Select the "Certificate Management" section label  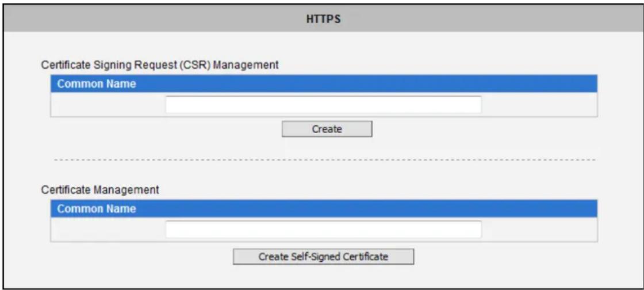coord(100,190)
